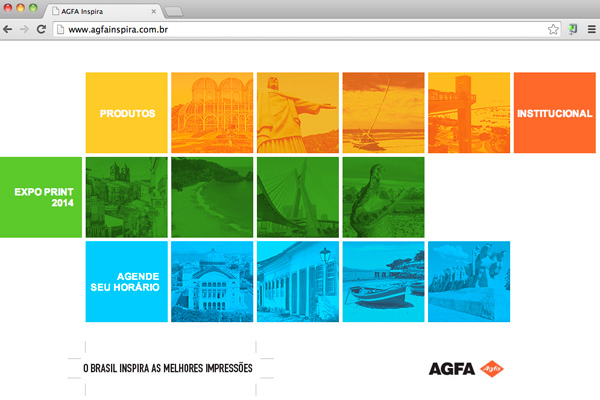Click the blue opera house theater tile
Image resolution: width=600 pixels, height=400 pixels.
coord(212,281)
